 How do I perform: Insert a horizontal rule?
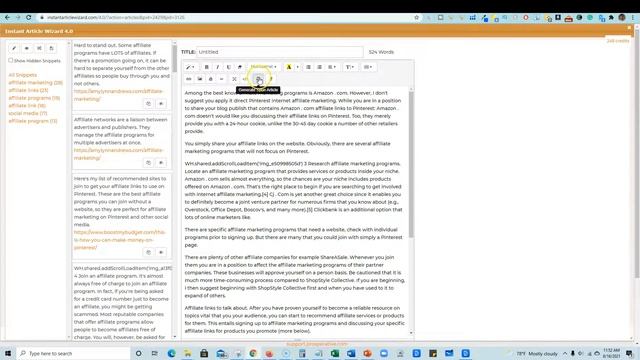pos(222,79)
